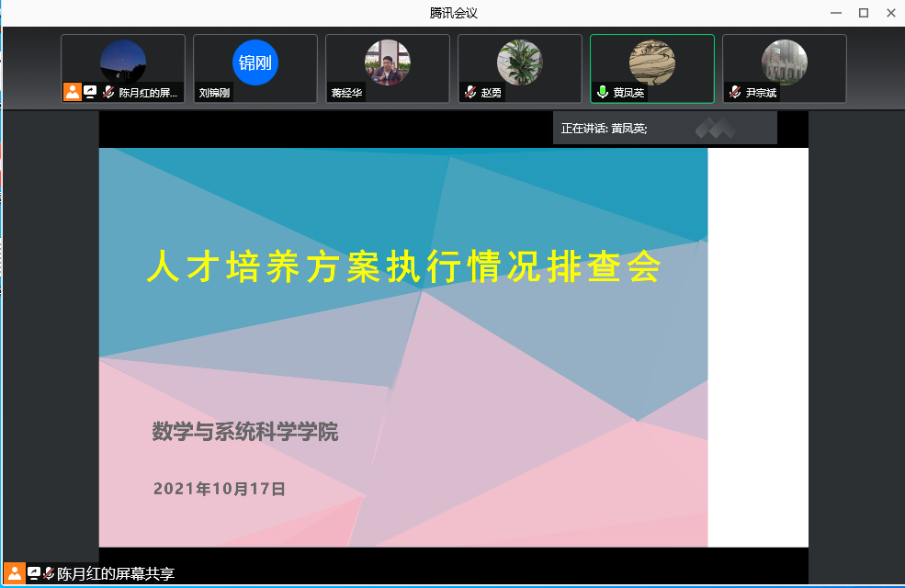This screenshot has height=588, width=905.
Task: Click the 正在讲话 speaking indicator banner
Action: (664, 129)
